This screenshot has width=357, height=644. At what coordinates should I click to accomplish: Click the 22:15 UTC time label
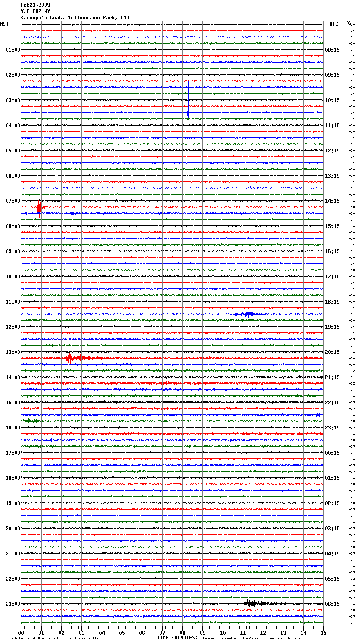(x=332, y=403)
